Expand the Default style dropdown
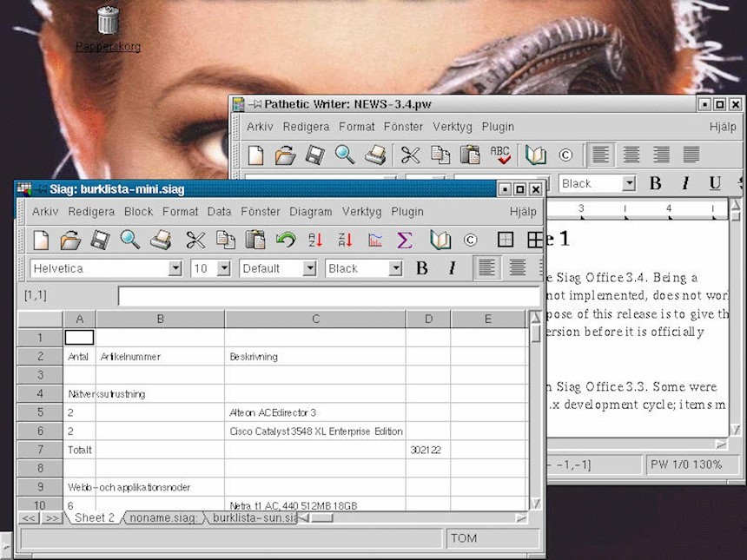Screen dimensions: 747x560 click(310, 268)
